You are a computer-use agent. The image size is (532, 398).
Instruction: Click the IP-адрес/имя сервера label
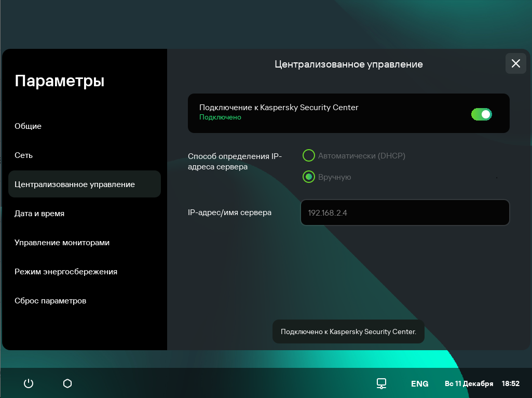pyautogui.click(x=229, y=213)
